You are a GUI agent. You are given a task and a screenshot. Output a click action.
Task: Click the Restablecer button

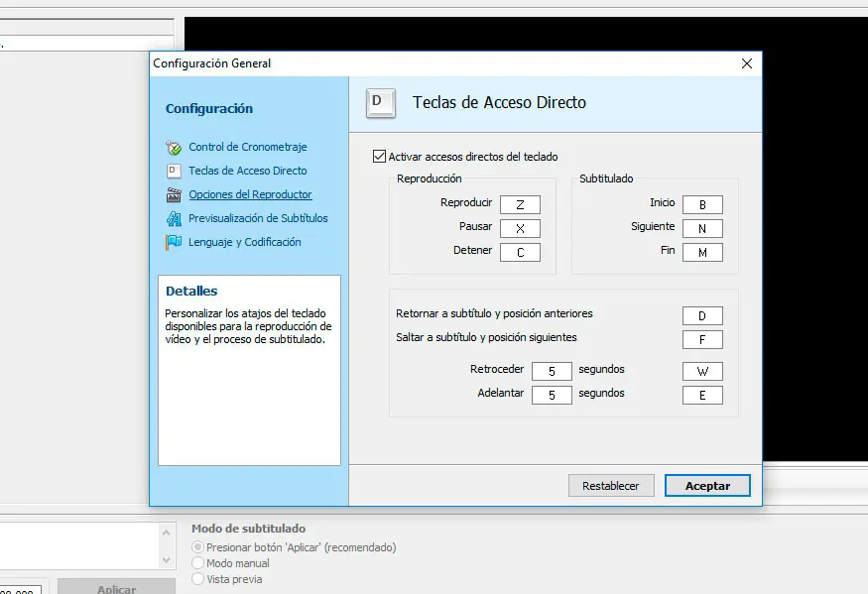[611, 486]
